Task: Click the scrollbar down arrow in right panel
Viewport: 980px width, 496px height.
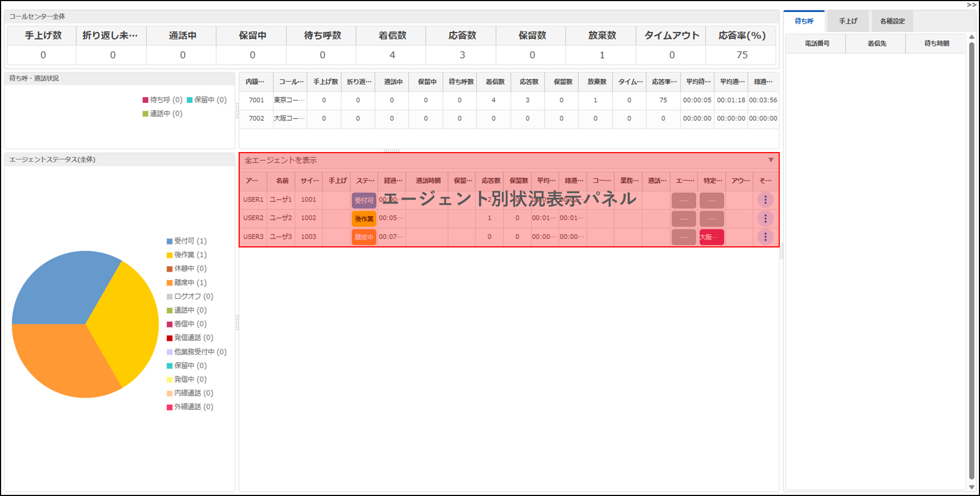Action: point(971,487)
